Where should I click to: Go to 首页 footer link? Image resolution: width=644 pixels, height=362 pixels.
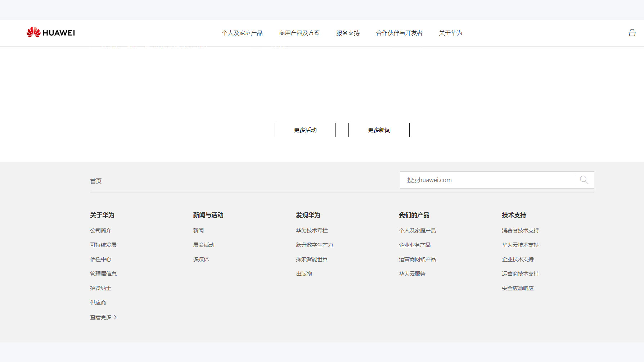[x=96, y=181]
